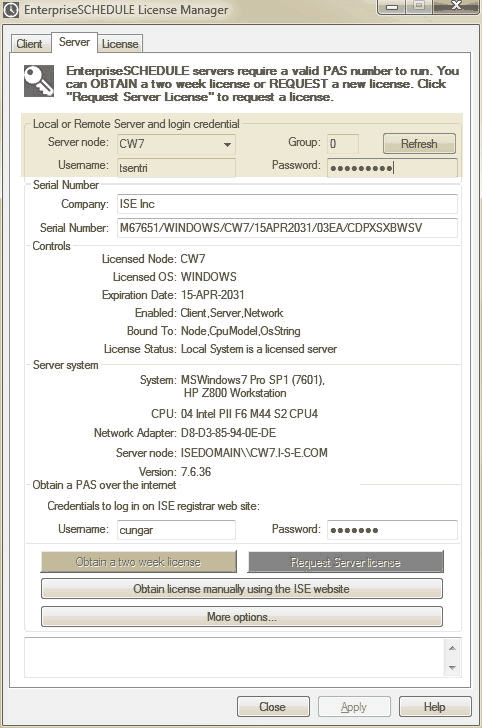Click the Close button at the bottom

pyautogui.click(x=273, y=707)
